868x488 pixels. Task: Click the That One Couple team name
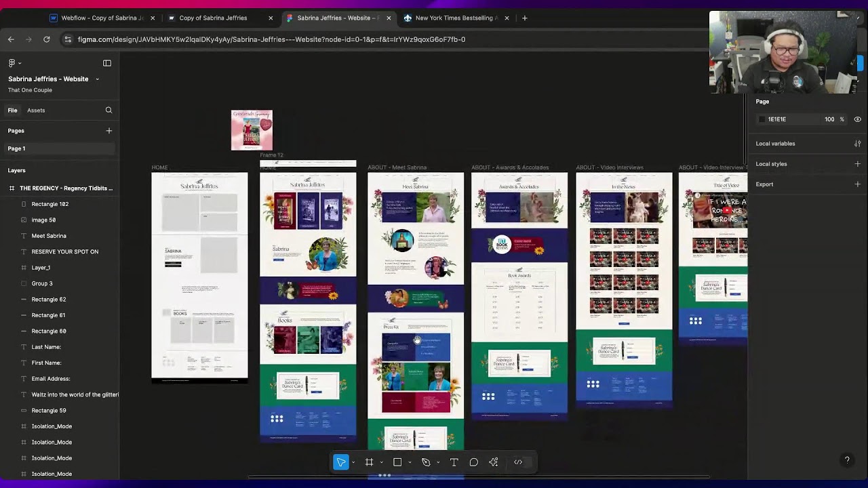[30, 90]
